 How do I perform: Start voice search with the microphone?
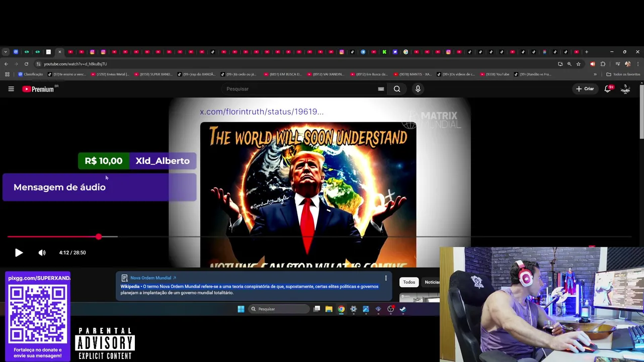click(418, 89)
